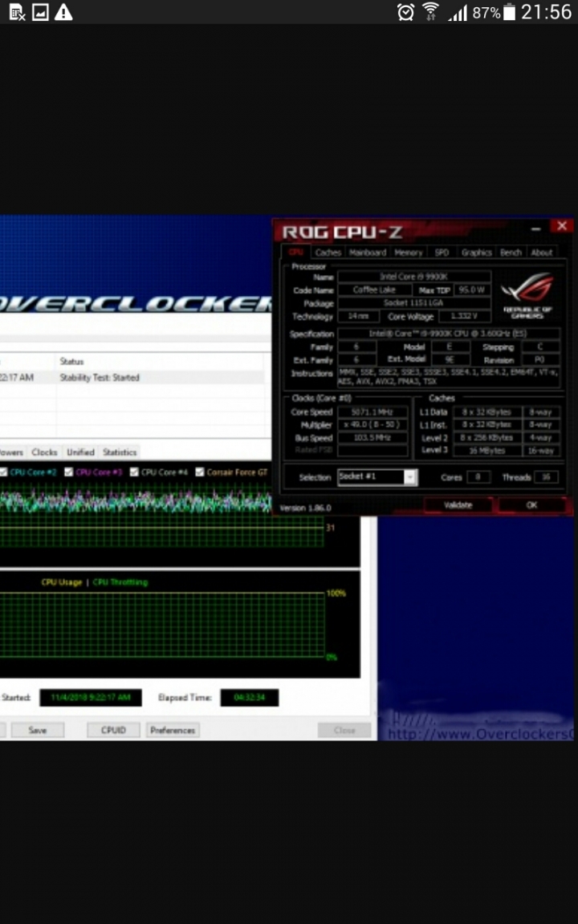
Task: Click the Started date and time field
Action: [x=90, y=698]
